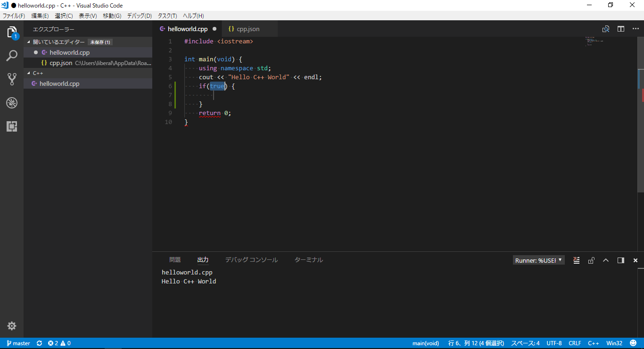Click the smiley feedback icon

(x=633, y=343)
